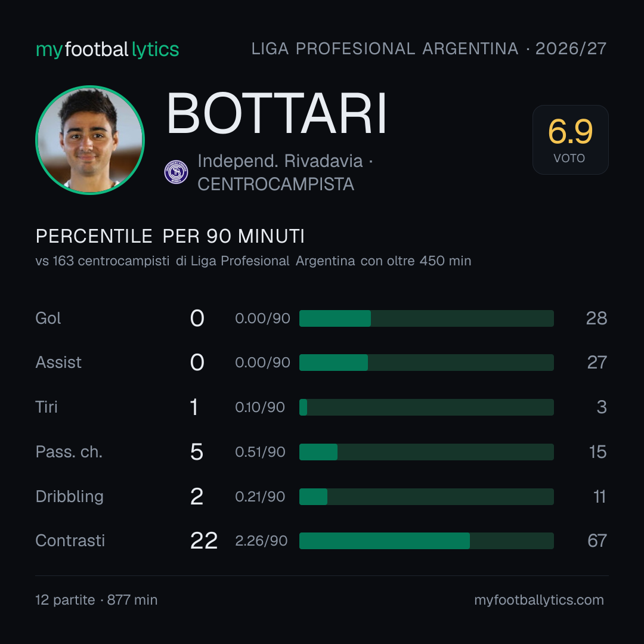Select the 6.9 VOTO rating badge
This screenshot has width=644, height=644.
click(571, 140)
